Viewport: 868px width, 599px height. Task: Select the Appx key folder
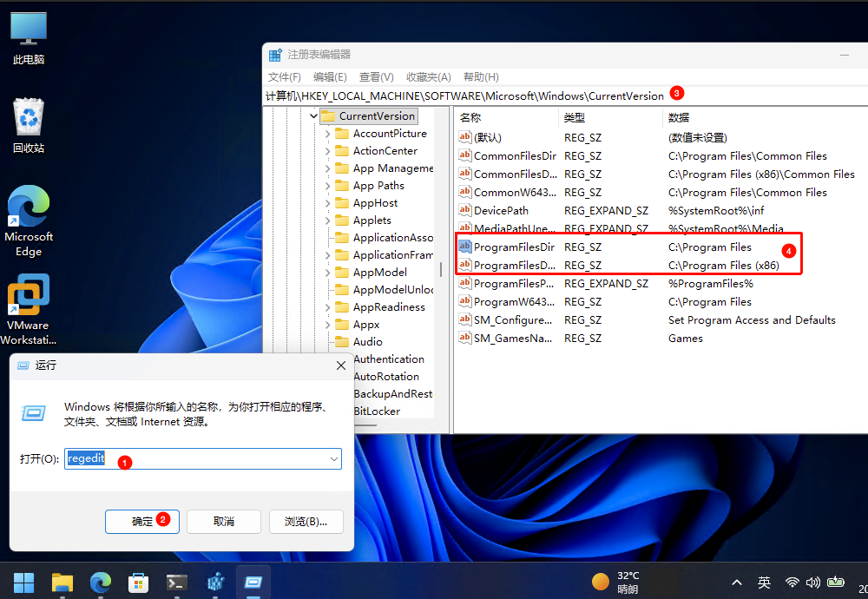pos(343,325)
